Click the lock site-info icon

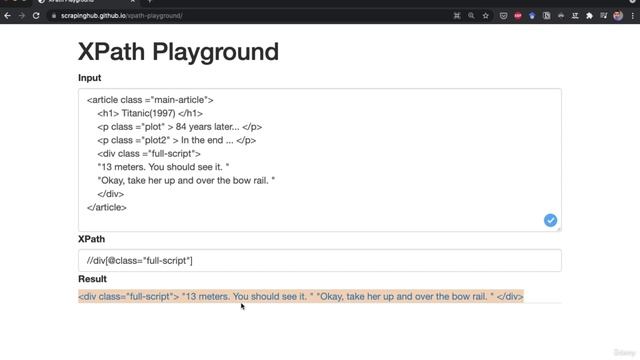pyautogui.click(x=53, y=16)
